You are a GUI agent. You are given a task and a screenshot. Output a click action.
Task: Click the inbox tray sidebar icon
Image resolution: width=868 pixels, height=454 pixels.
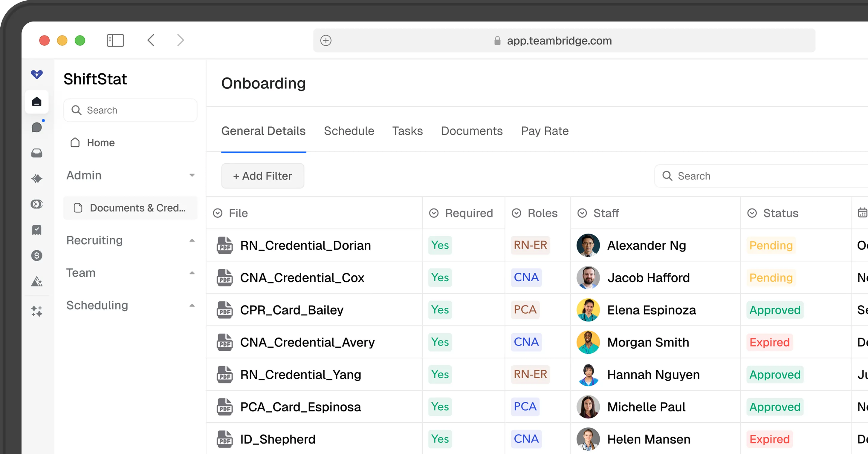pos(37,153)
